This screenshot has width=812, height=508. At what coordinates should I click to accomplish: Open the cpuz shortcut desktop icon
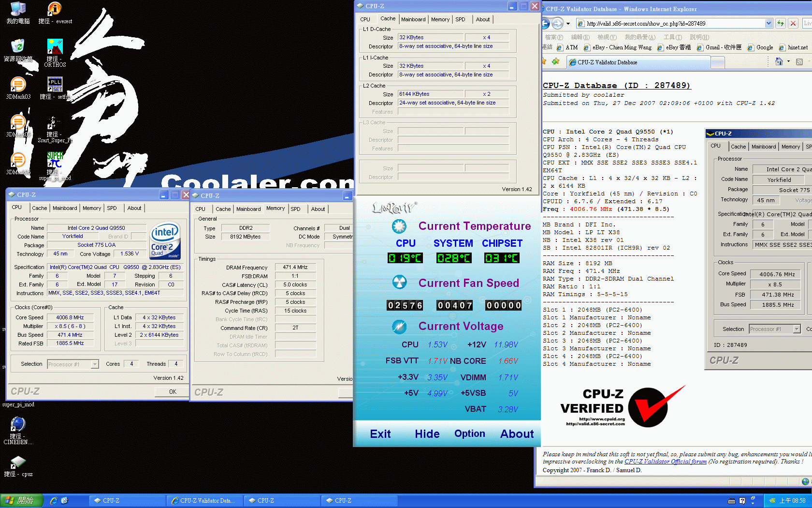click(18, 462)
